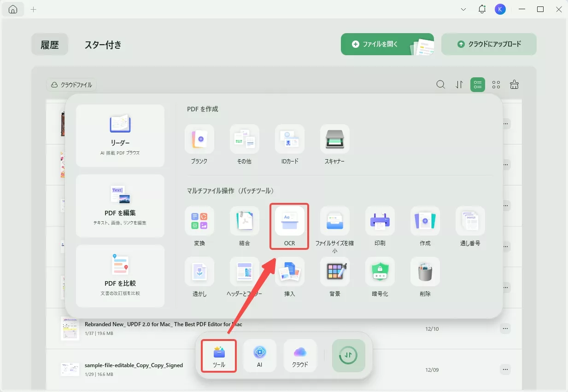
Task: Select the OCR batch tool
Action: click(x=289, y=226)
